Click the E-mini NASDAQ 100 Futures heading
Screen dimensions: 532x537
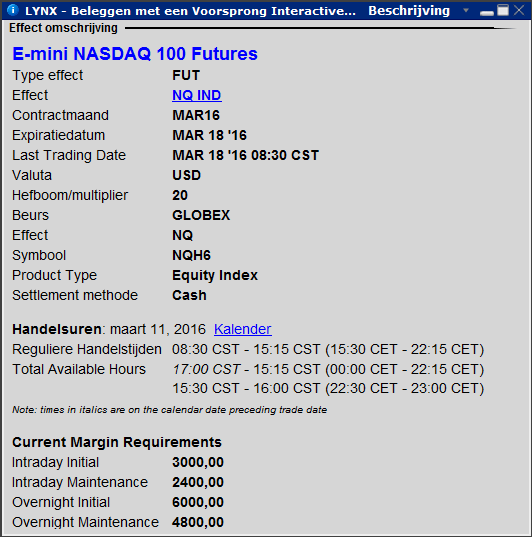click(x=135, y=54)
